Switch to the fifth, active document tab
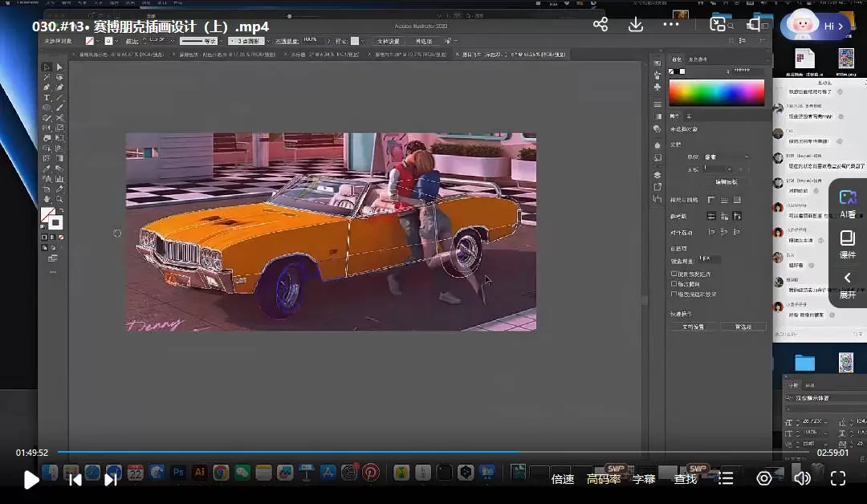867x504 pixels. coord(512,55)
